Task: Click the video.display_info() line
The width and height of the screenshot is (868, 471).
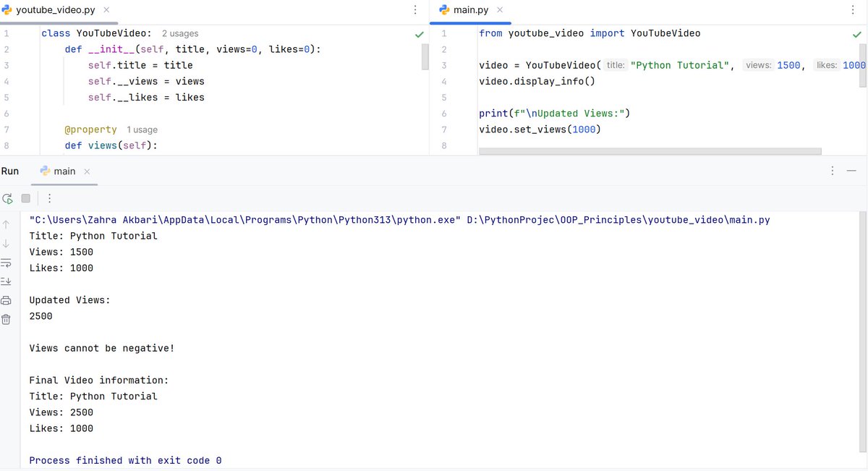Action: click(x=537, y=81)
